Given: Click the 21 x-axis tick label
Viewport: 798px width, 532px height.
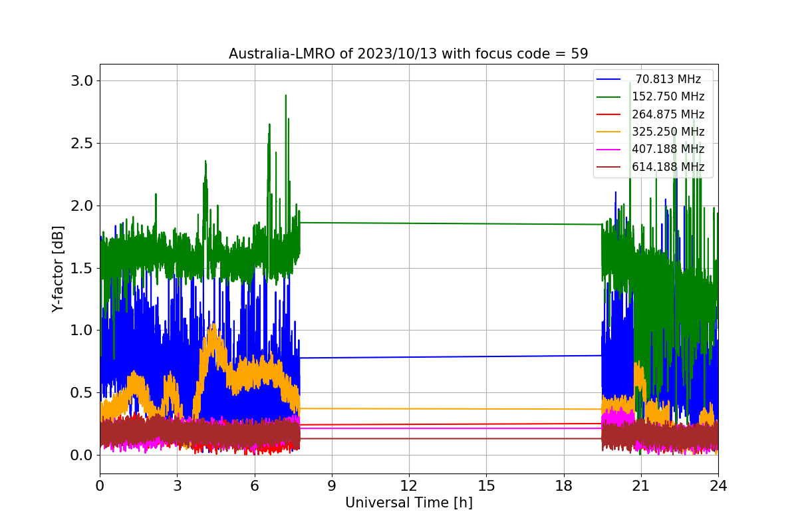Looking at the screenshot, I should [x=641, y=486].
